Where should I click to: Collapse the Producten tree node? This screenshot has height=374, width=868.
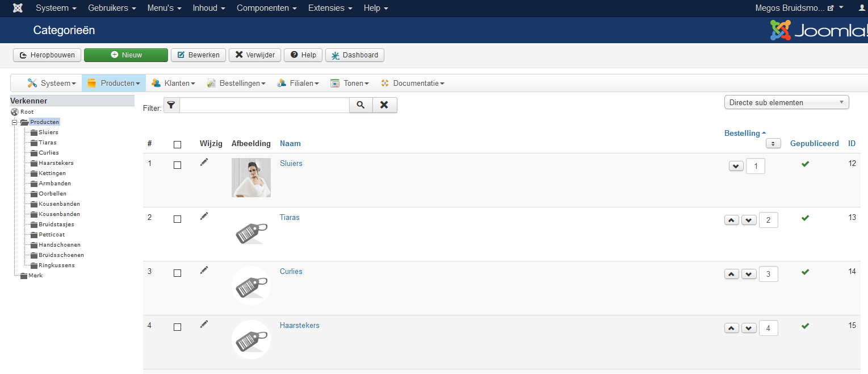(14, 122)
